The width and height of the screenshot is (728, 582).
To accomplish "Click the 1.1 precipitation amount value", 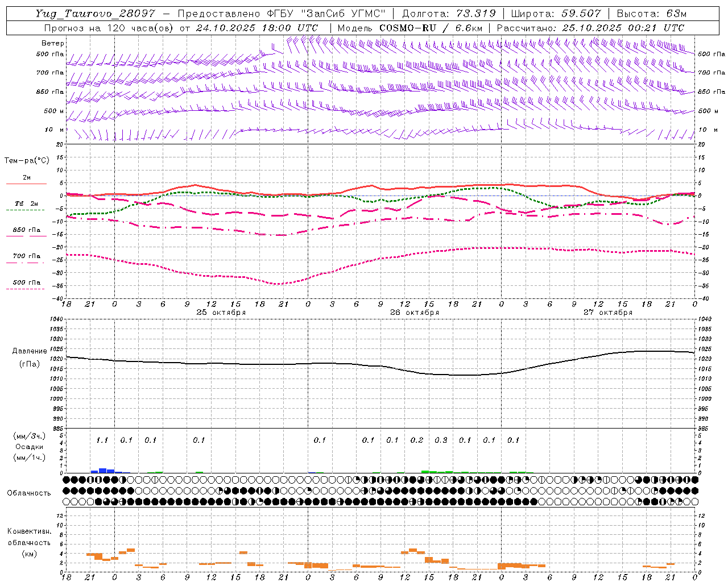I will [102, 440].
